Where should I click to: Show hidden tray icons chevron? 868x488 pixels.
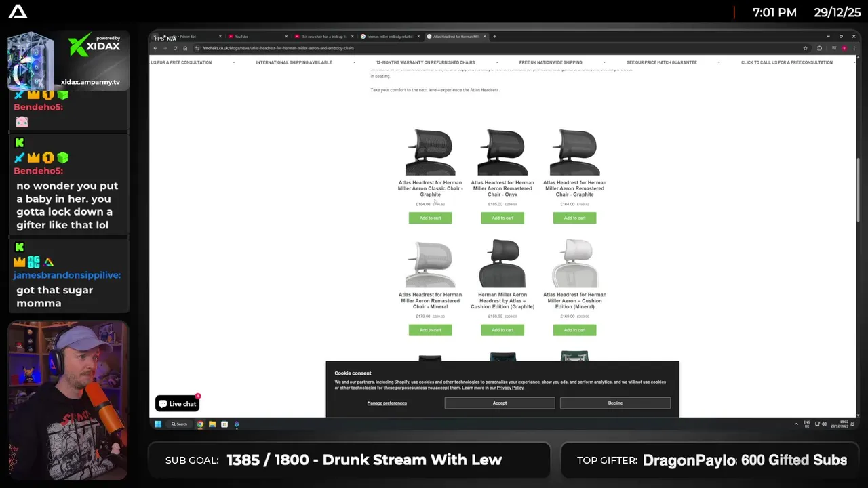click(796, 424)
